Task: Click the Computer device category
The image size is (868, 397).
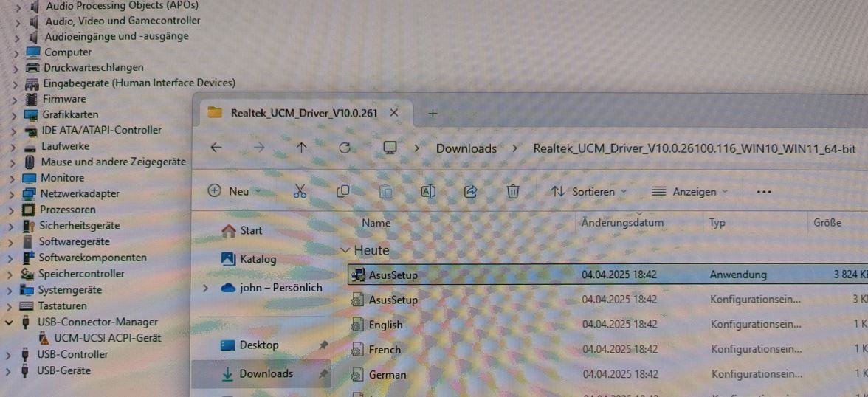Action: click(59, 52)
